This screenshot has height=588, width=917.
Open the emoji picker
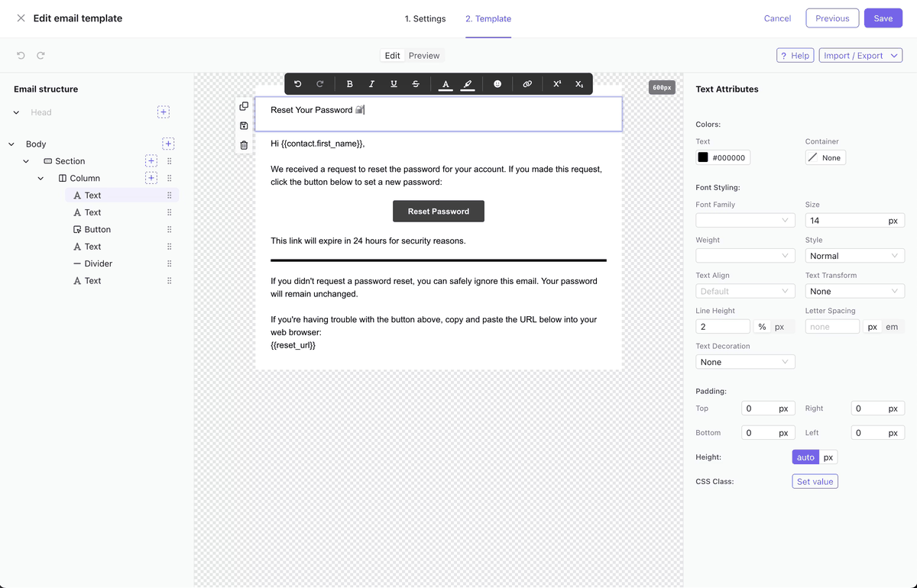tap(497, 84)
